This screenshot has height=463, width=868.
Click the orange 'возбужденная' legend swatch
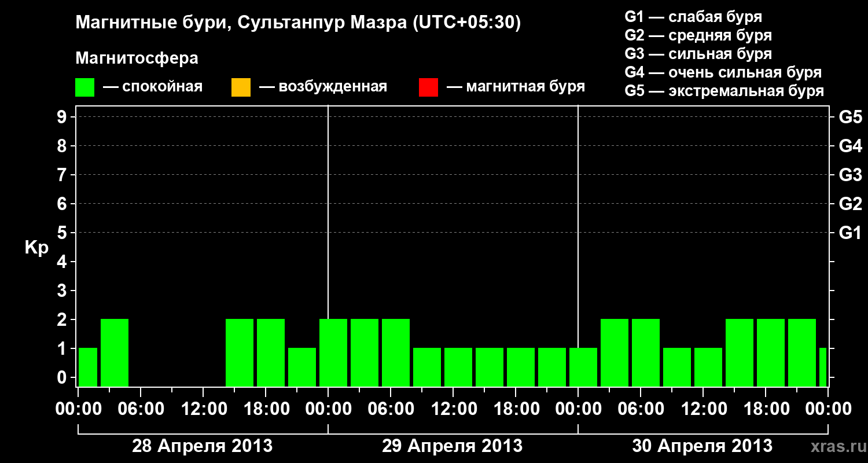click(x=241, y=87)
